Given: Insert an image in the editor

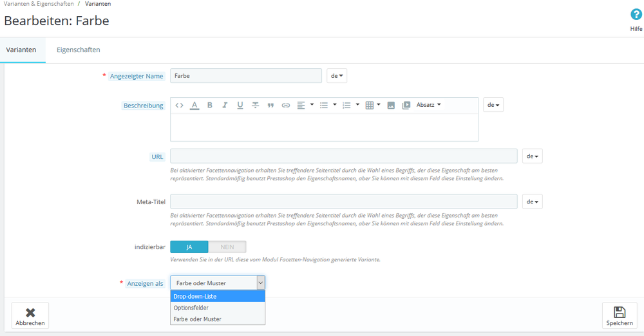Looking at the screenshot, I should click(391, 105).
